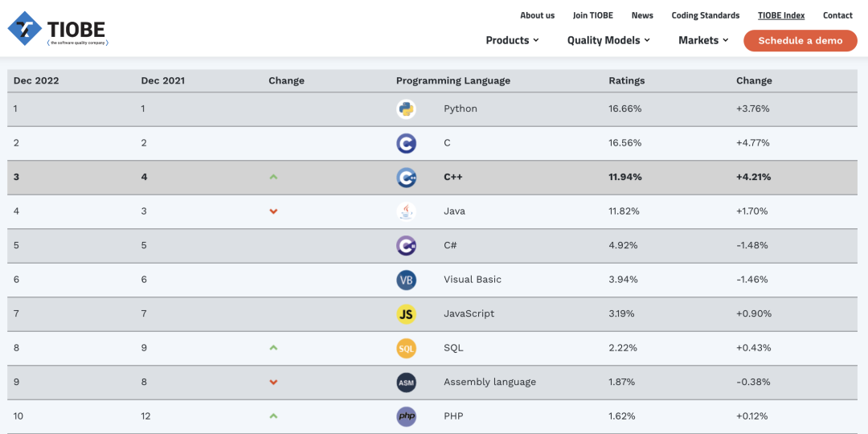Expand the Products dropdown menu
Viewport: 868px width, 434px height.
(512, 40)
